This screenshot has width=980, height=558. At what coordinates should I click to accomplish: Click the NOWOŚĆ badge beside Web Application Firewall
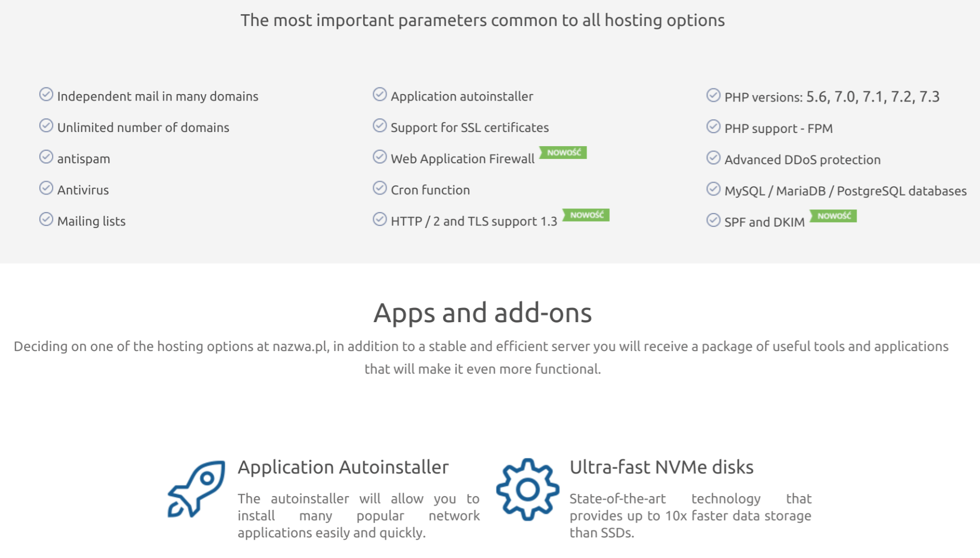click(x=563, y=152)
